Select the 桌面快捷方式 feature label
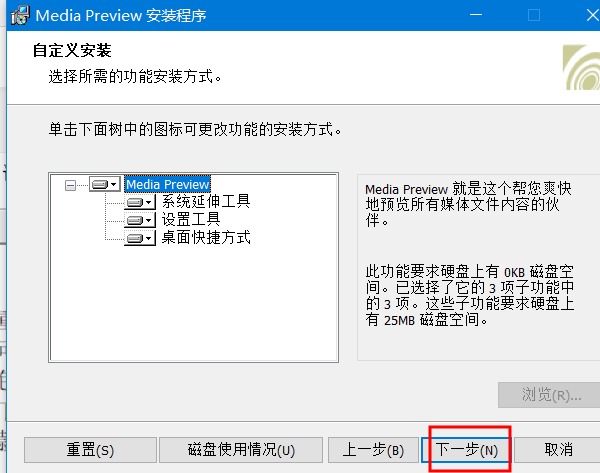Screen dimensions: 600x473 coord(206,237)
